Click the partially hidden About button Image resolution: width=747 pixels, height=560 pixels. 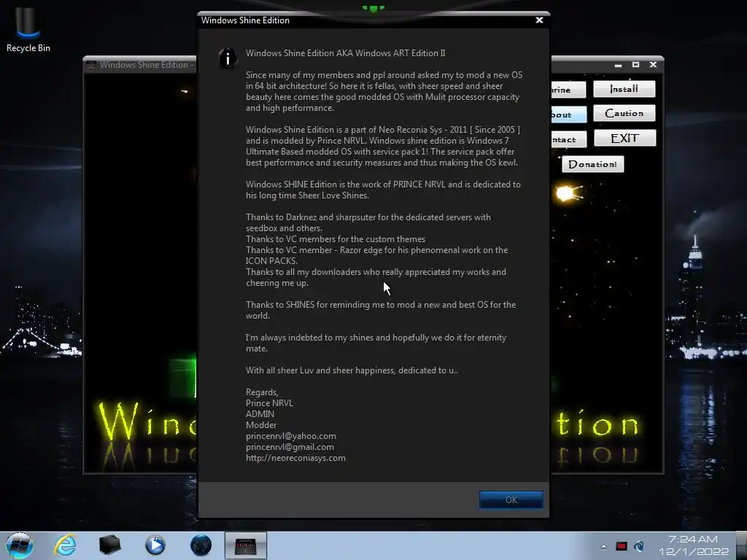point(568,114)
